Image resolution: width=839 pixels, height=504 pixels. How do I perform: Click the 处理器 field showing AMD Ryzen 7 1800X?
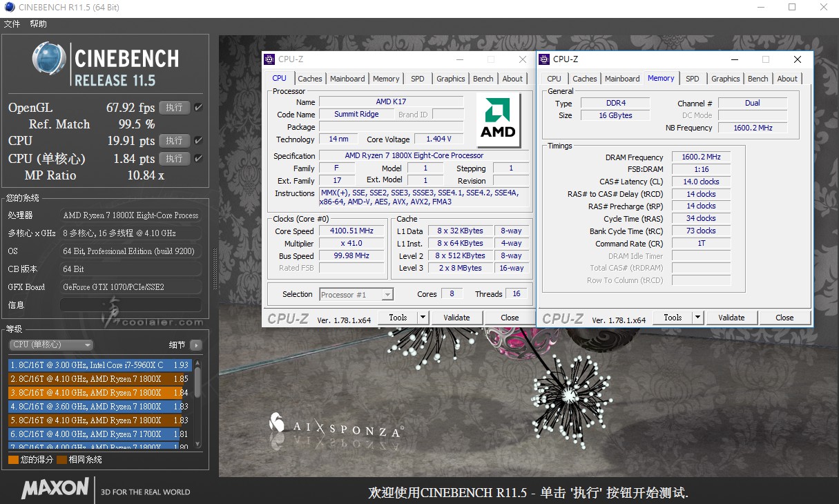[131, 215]
